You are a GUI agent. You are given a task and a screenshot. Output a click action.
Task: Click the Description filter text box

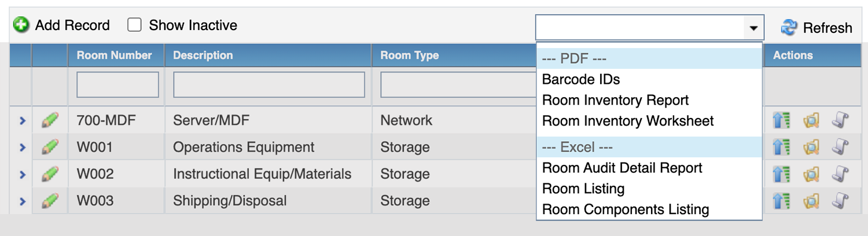tap(269, 85)
